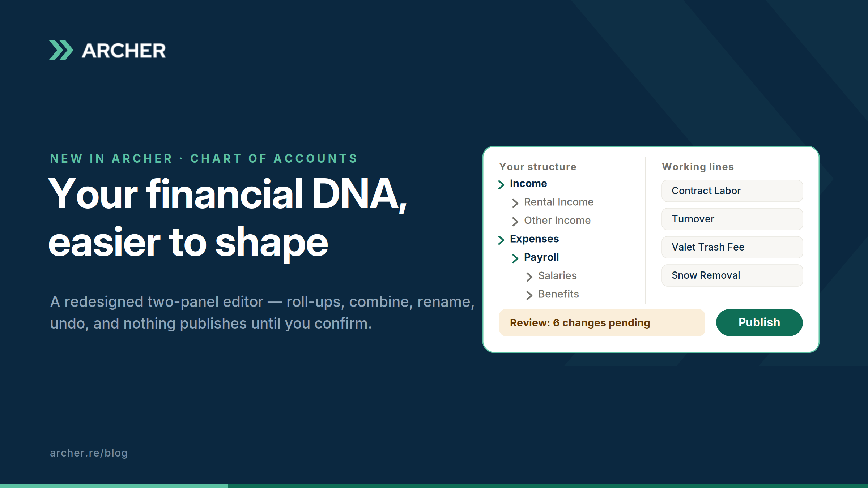Click the ARCHER wordmark
This screenshot has width=868, height=488.
click(x=124, y=51)
